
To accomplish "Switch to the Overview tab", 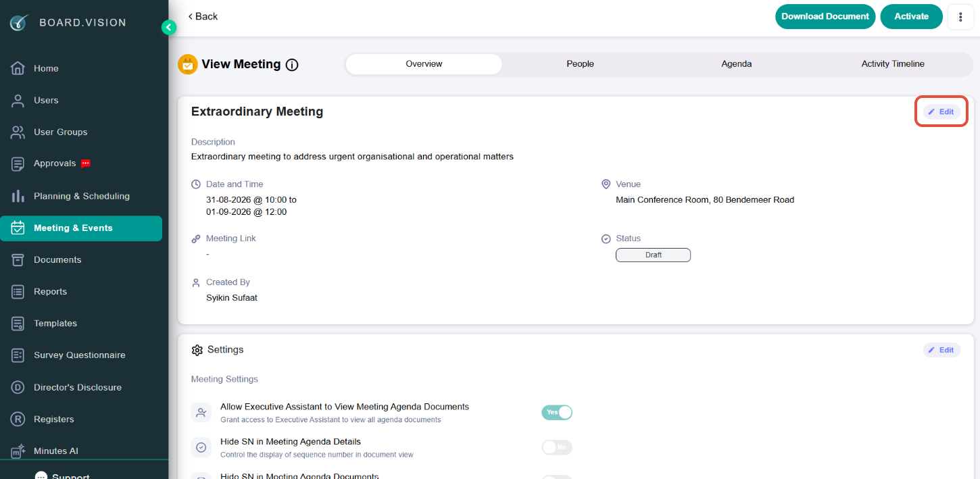I will point(424,64).
